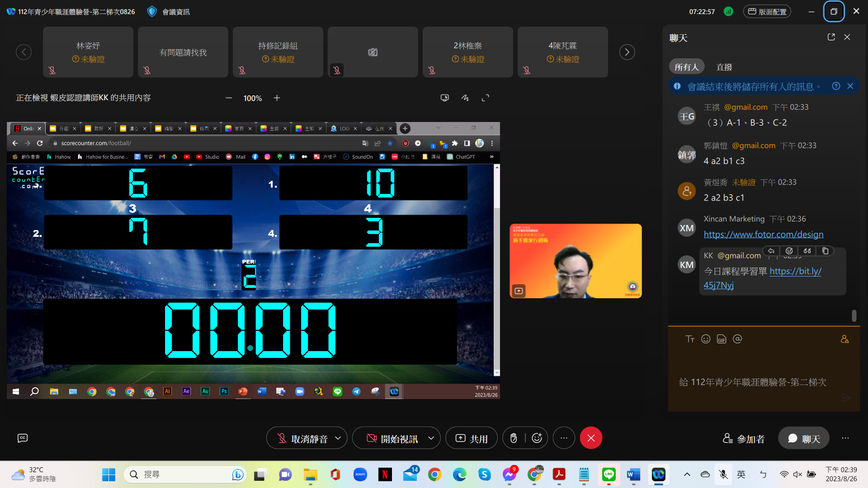Switch to 直撥 chat tab

(x=724, y=67)
